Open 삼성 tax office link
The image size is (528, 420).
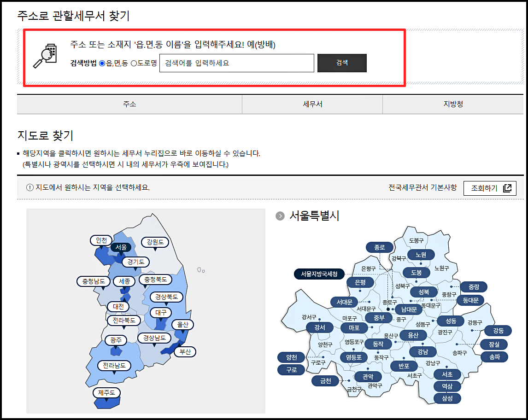(x=447, y=398)
